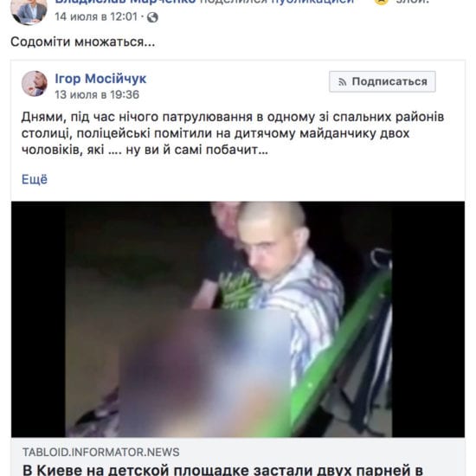Viewport: 476px width, 476px height.
Task: Click the Злой reaction label
Action: click(413, 2)
